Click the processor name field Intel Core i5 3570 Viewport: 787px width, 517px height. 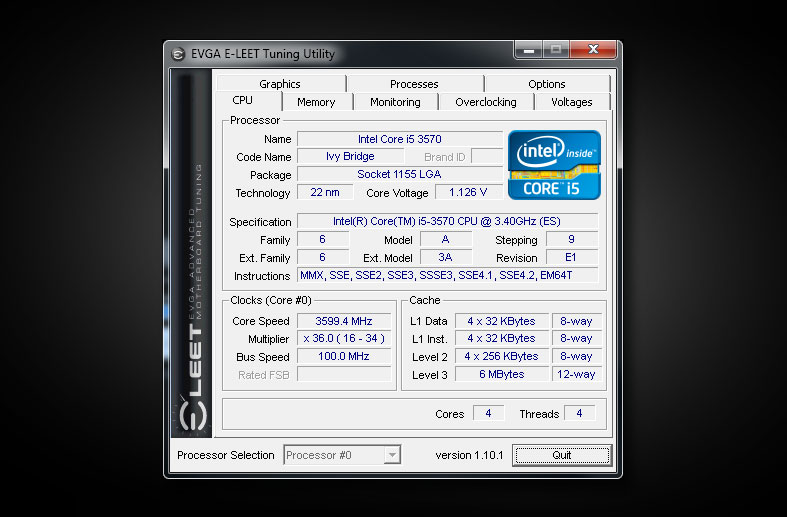[x=400, y=139]
